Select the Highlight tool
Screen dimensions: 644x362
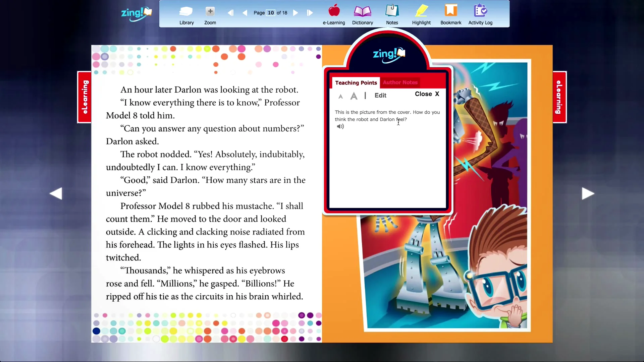[x=421, y=15]
